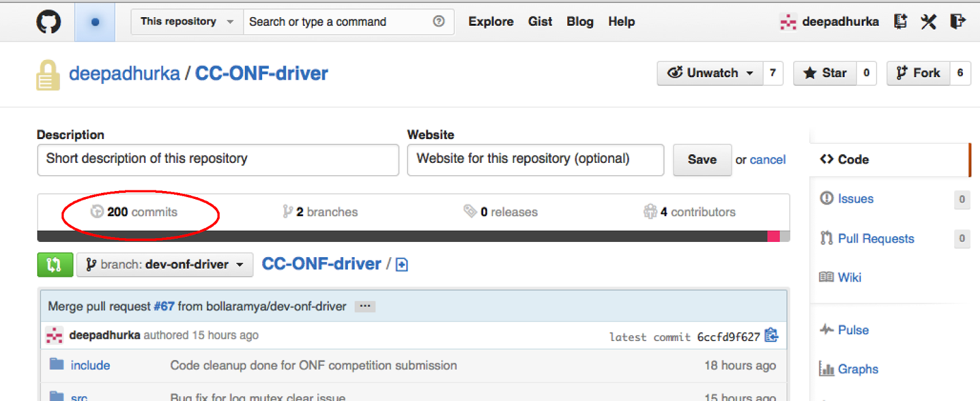Click the language statistics color bar
The height and width of the screenshot is (401, 980).
(x=413, y=236)
